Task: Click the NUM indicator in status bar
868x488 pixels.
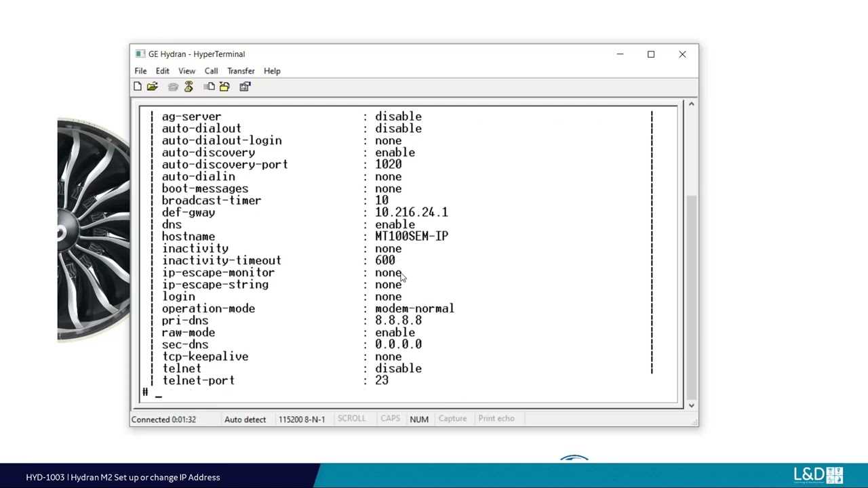Action: click(419, 420)
